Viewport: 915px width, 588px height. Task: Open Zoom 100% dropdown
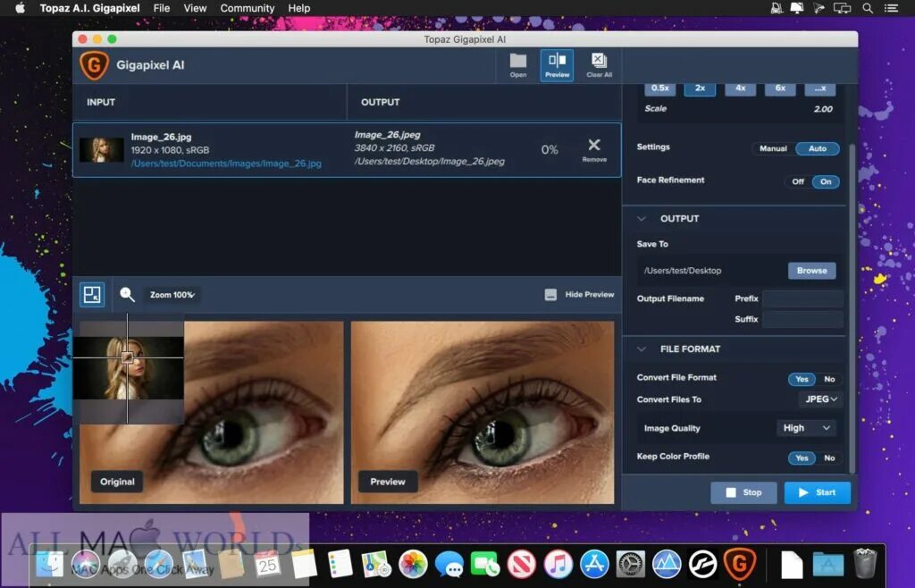[172, 295]
